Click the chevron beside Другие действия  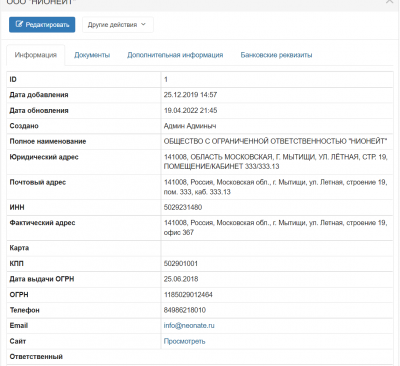(143, 24)
